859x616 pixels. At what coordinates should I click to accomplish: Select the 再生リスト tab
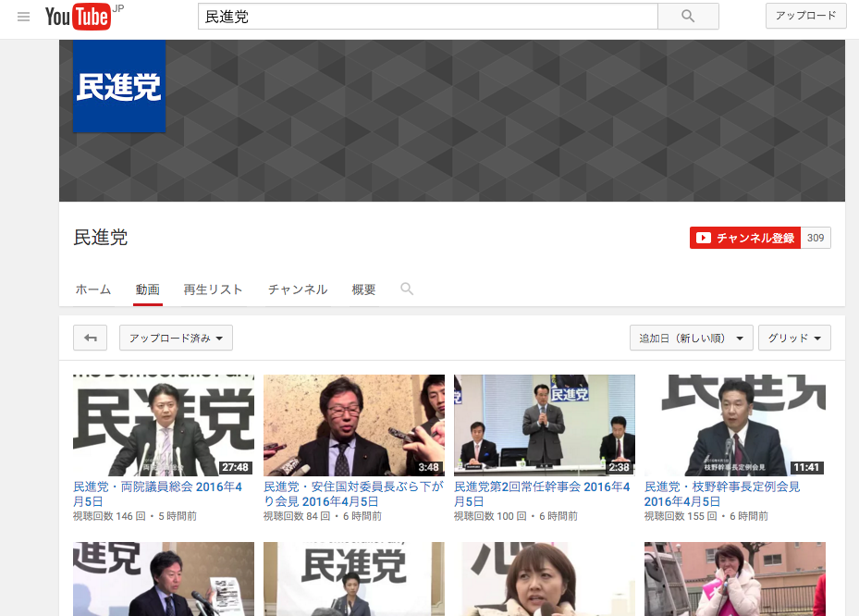coord(213,290)
